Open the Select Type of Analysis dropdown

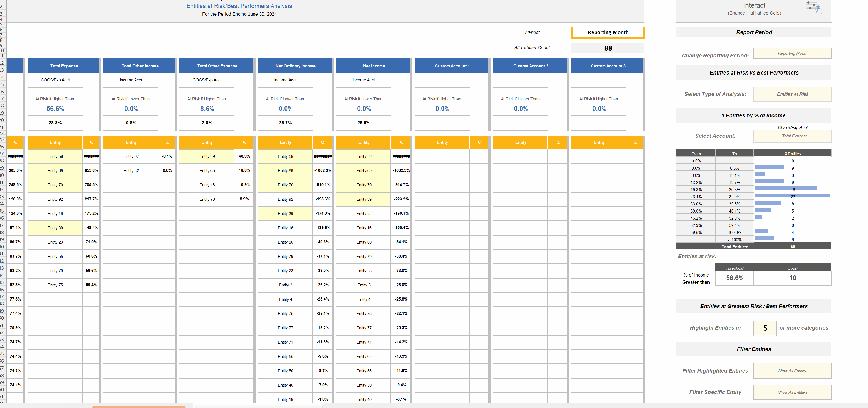[x=793, y=94]
